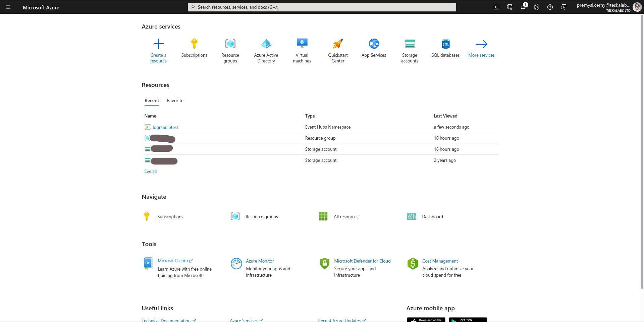The image size is (644, 322).
Task: Open the Help question mark icon
Action: click(x=550, y=7)
